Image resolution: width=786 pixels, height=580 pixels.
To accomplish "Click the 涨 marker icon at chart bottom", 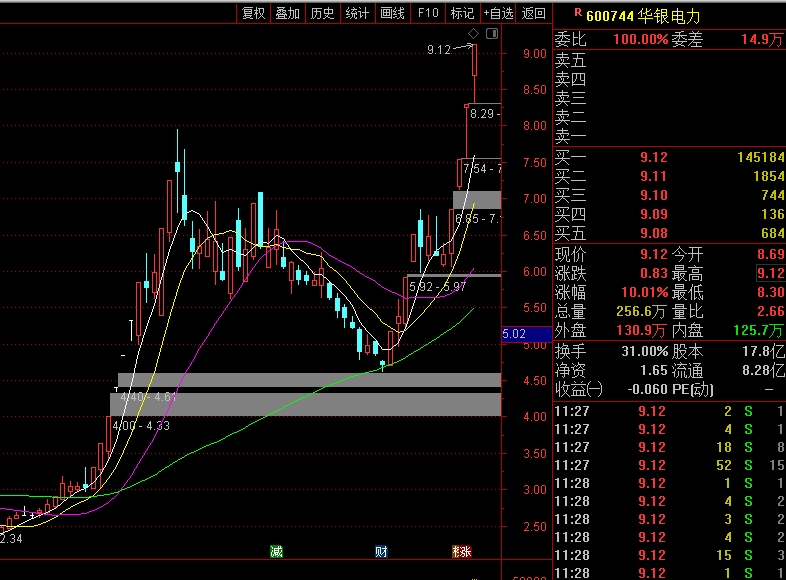I will coord(461,551).
